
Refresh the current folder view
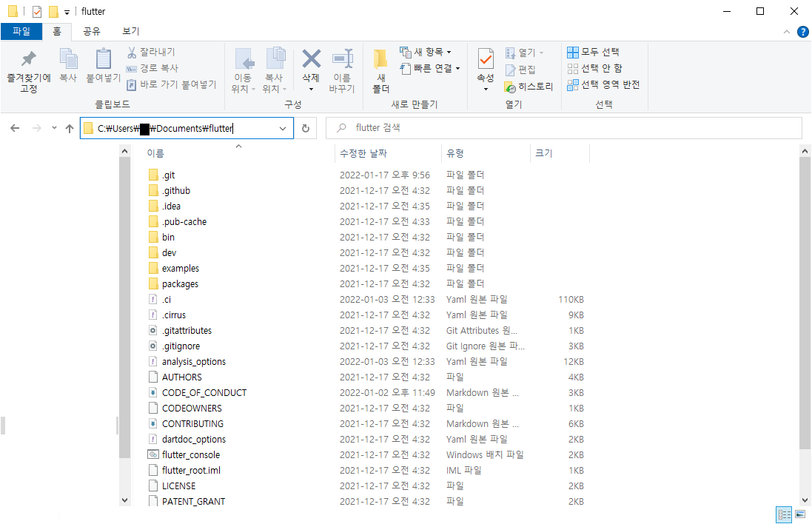(306, 129)
